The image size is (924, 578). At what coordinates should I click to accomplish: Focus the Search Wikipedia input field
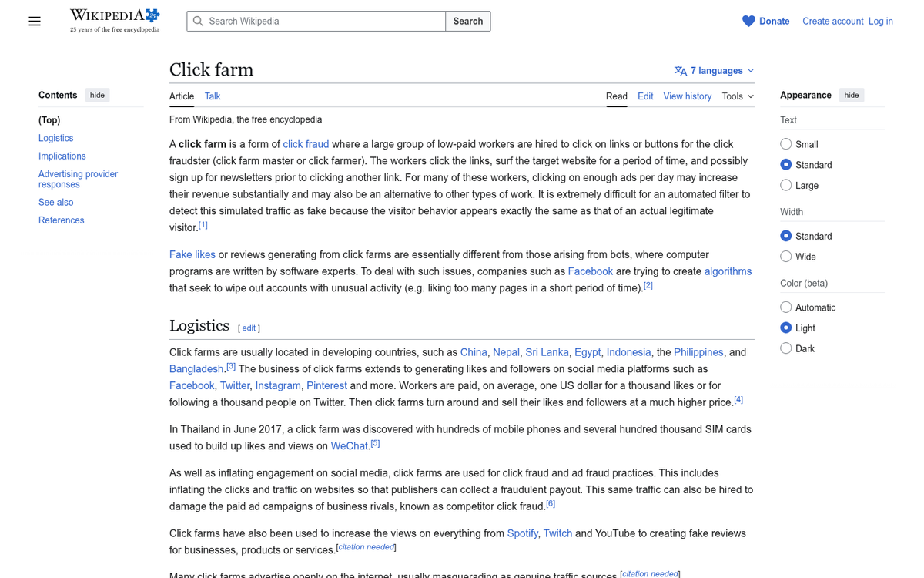323,22
